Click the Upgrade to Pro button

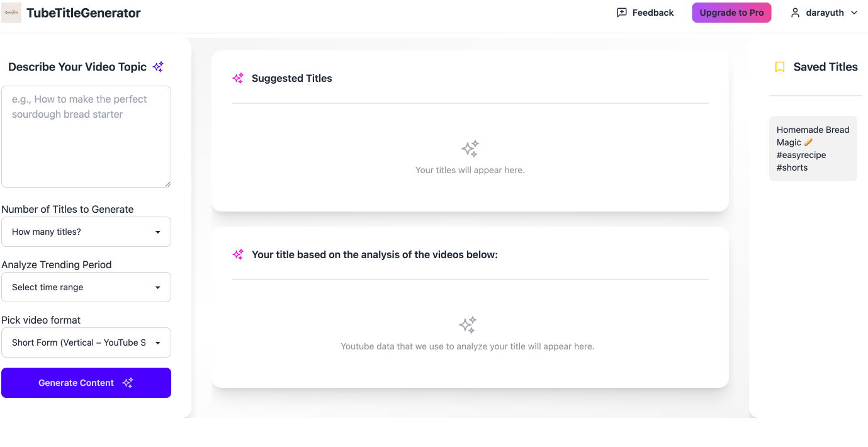pyautogui.click(x=731, y=13)
